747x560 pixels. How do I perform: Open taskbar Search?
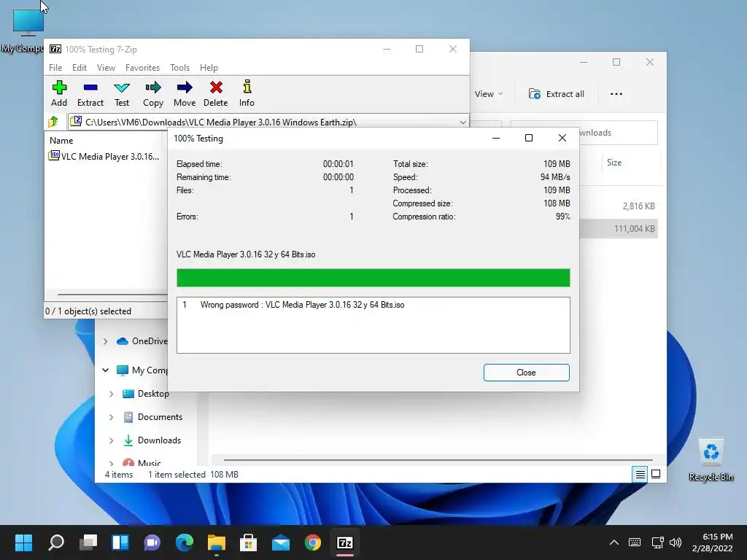(x=56, y=542)
